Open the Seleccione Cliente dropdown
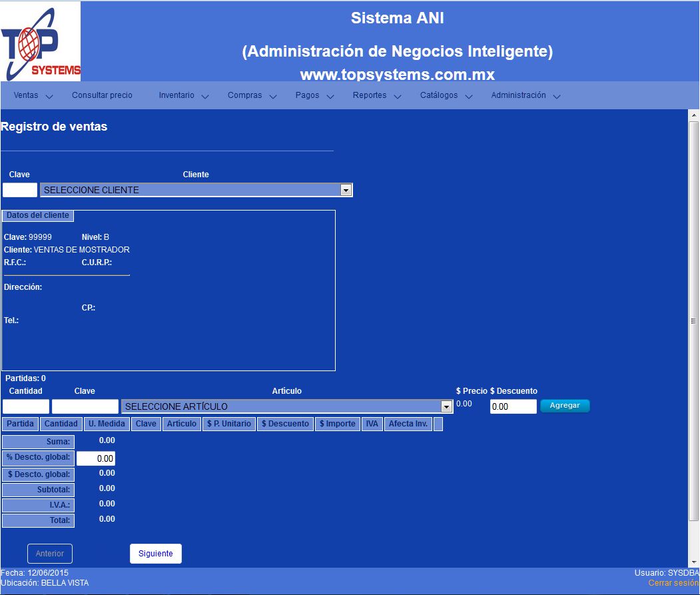This screenshot has width=700, height=595. (196, 190)
